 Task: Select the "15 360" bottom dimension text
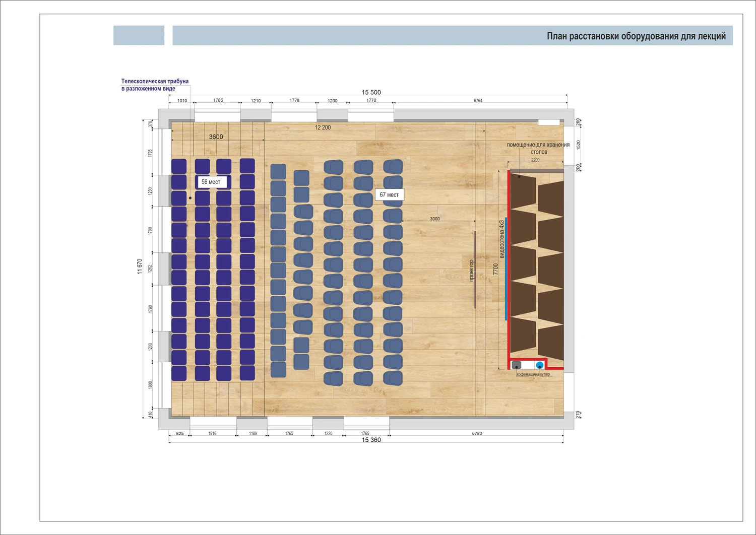371,440
